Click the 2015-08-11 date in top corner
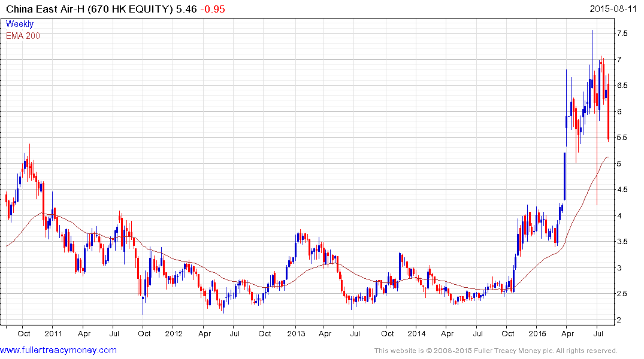This screenshot has height=359, width=644. tap(616, 10)
